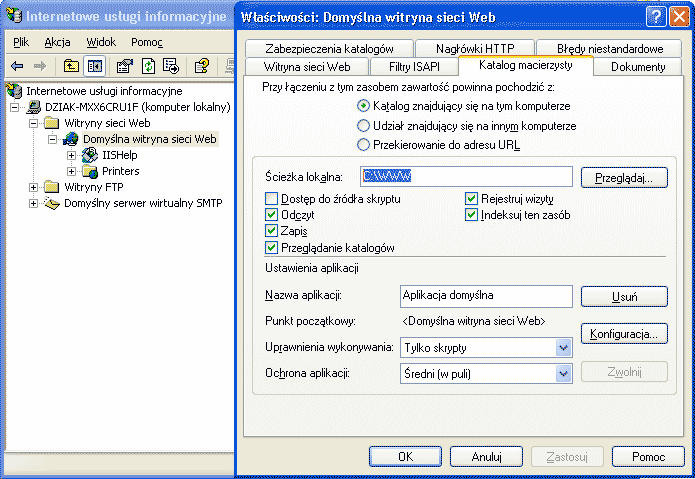The image size is (695, 479).
Task: Uncheck Rejestruj wizyty checkbox
Action: click(471, 199)
